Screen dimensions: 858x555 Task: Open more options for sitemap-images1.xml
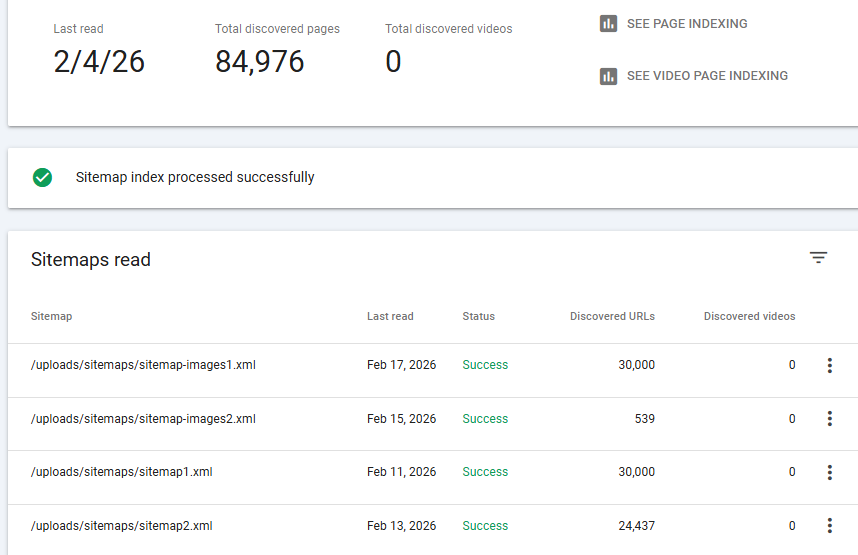pyautogui.click(x=829, y=366)
